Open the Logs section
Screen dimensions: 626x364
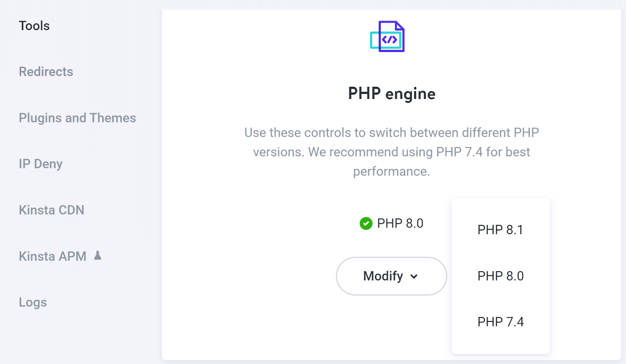click(x=33, y=302)
